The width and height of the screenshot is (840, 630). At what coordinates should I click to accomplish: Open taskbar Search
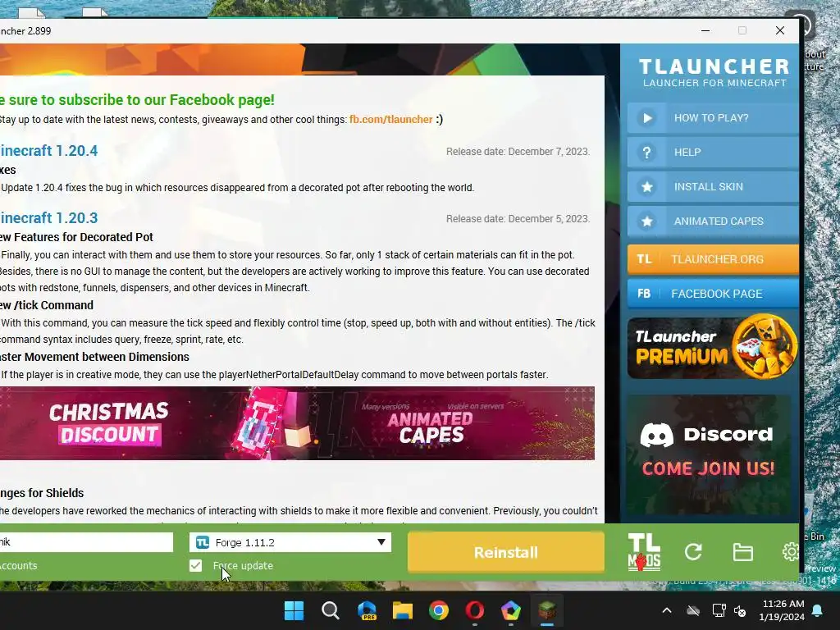point(330,610)
